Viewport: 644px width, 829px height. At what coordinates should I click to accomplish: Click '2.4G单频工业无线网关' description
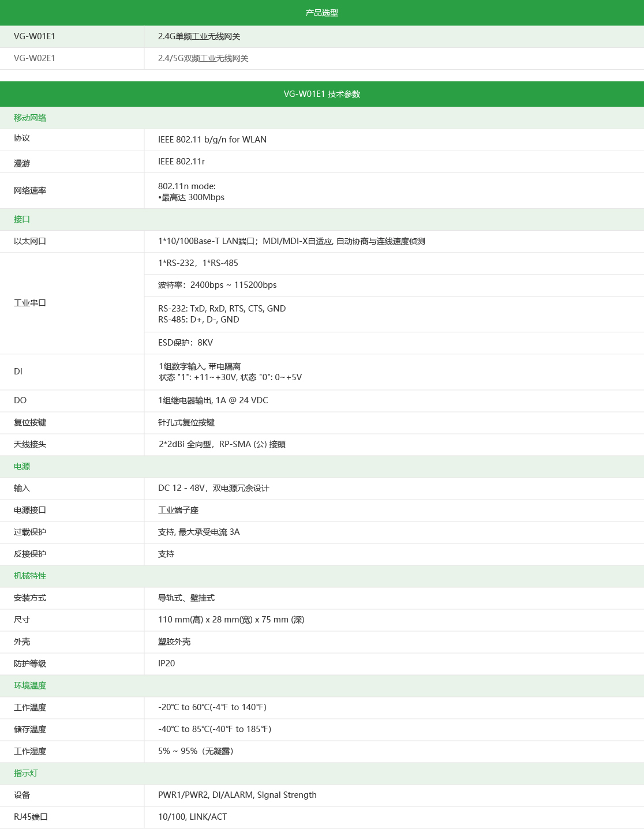click(199, 36)
